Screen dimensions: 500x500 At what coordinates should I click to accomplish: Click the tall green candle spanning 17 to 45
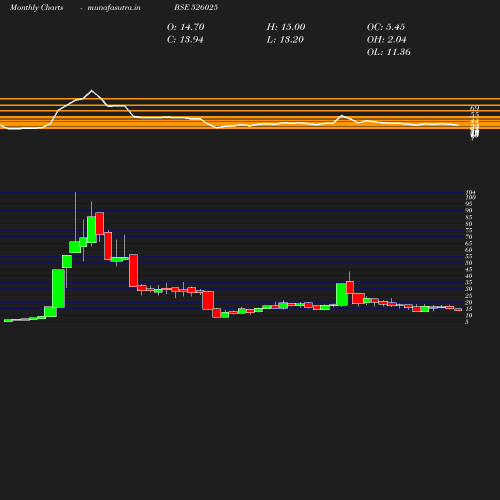(x=58, y=288)
